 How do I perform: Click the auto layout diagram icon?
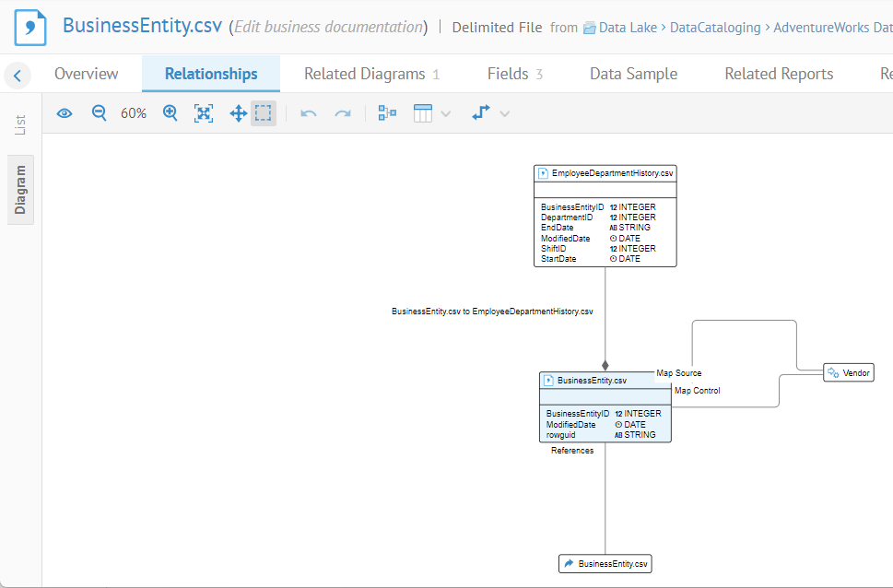point(387,113)
